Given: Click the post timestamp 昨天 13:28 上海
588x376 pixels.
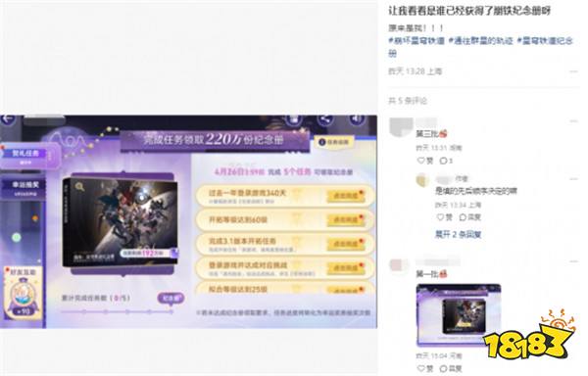Looking at the screenshot, I should click(x=416, y=71).
